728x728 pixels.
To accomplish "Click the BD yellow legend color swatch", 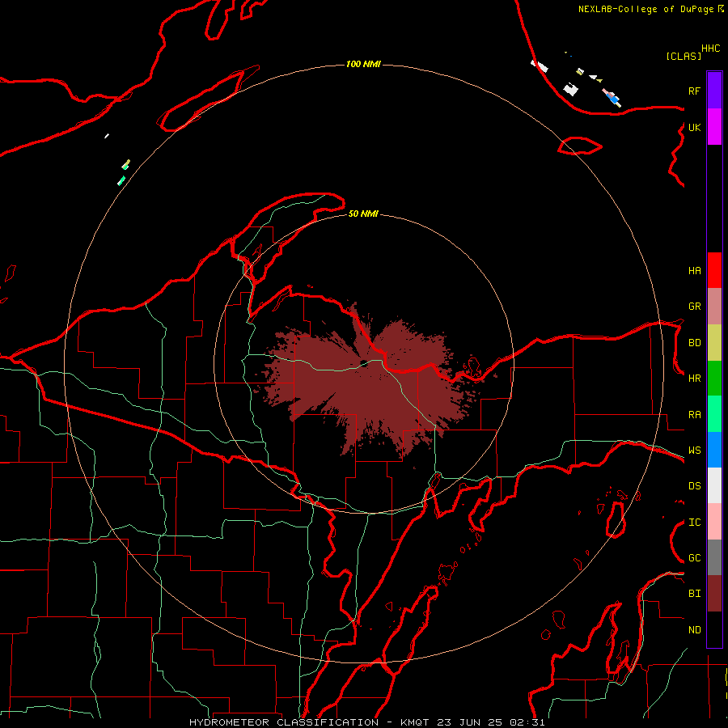I will [x=714, y=342].
